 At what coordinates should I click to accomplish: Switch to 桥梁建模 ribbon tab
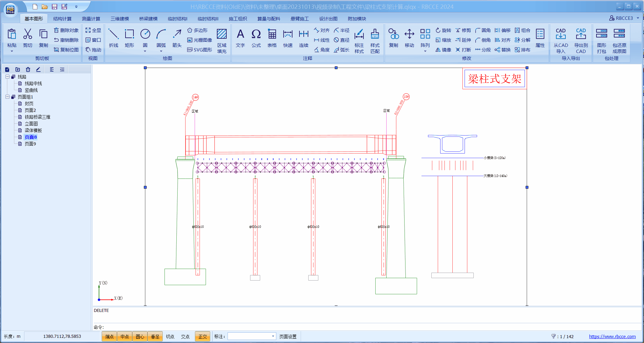(148, 19)
